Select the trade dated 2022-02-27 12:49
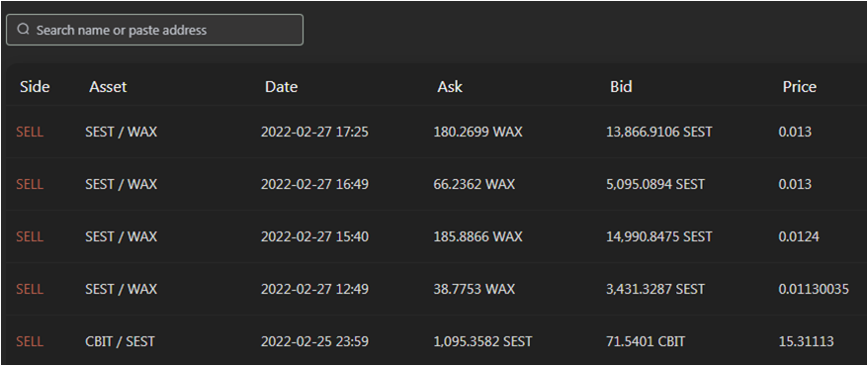This screenshot has height=366, width=868. [434, 289]
